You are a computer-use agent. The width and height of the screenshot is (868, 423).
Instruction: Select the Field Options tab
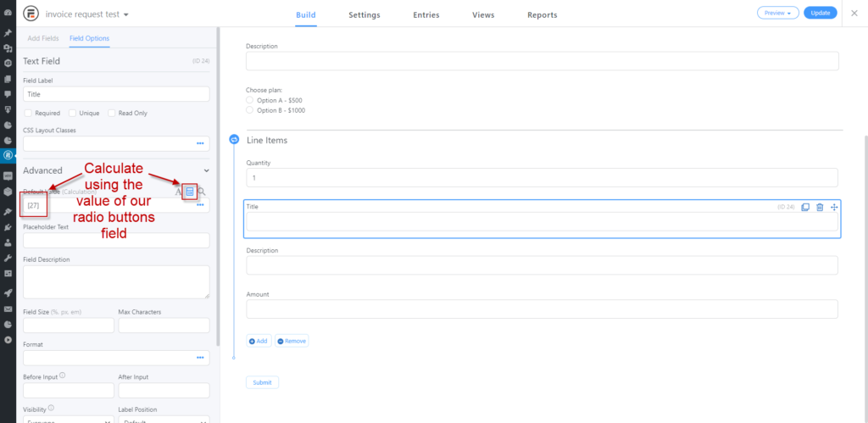click(x=89, y=38)
